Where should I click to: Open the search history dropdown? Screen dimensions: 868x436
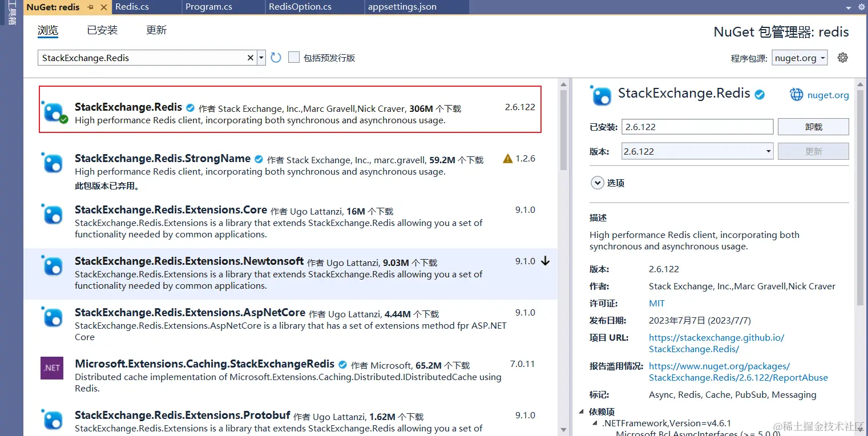pos(261,58)
